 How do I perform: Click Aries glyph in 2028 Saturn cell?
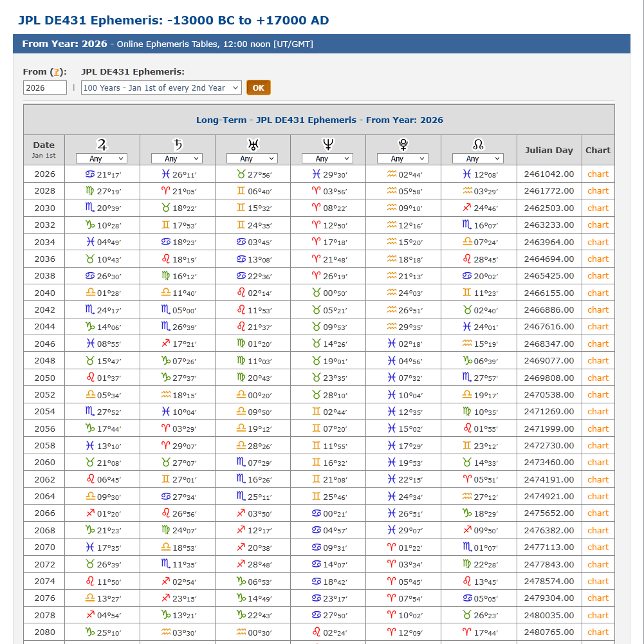tap(165, 190)
